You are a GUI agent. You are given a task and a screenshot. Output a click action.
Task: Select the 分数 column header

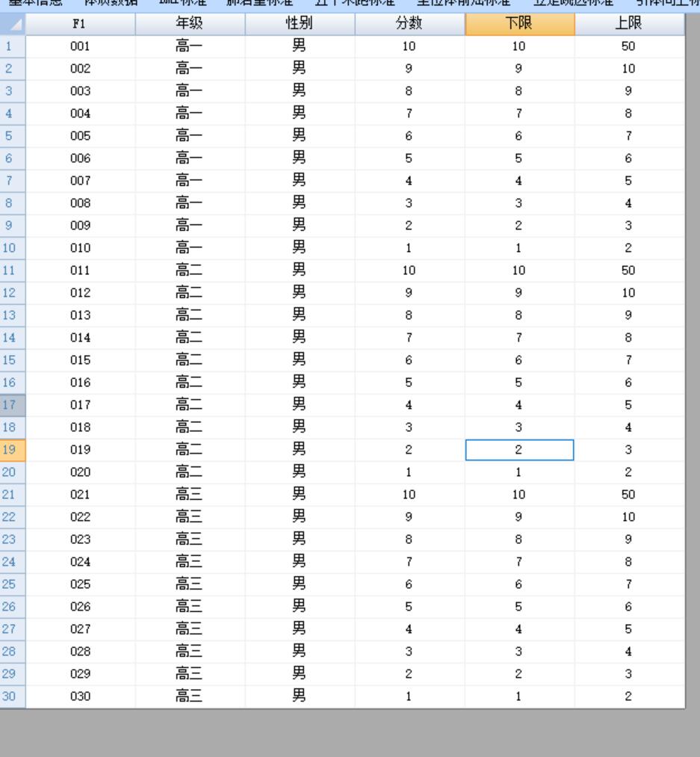409,24
